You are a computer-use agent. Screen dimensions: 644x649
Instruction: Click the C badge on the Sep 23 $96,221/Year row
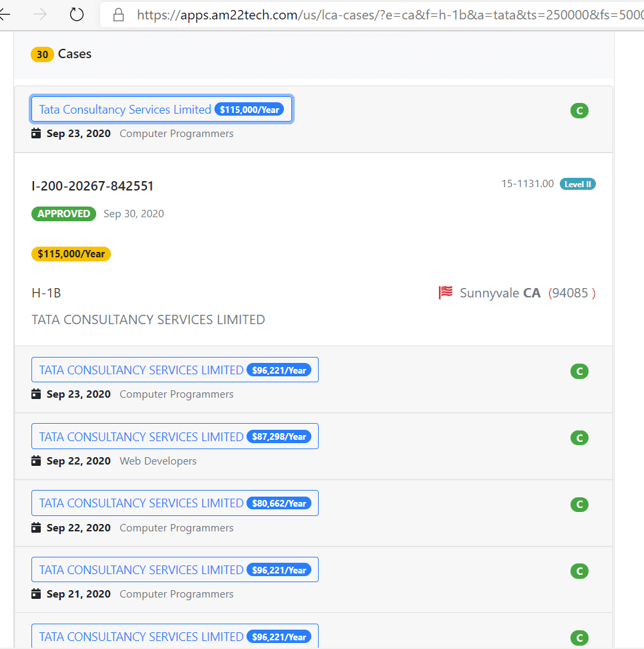point(579,371)
